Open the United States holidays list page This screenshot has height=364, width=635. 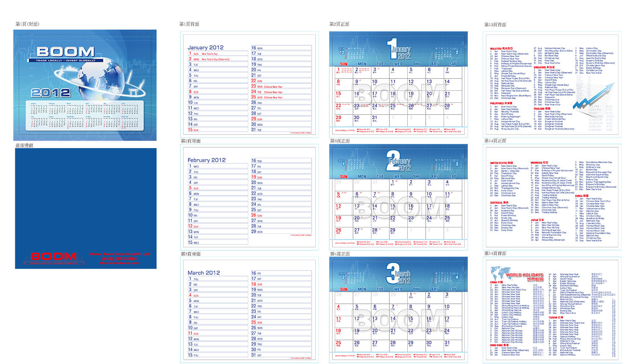point(552,197)
